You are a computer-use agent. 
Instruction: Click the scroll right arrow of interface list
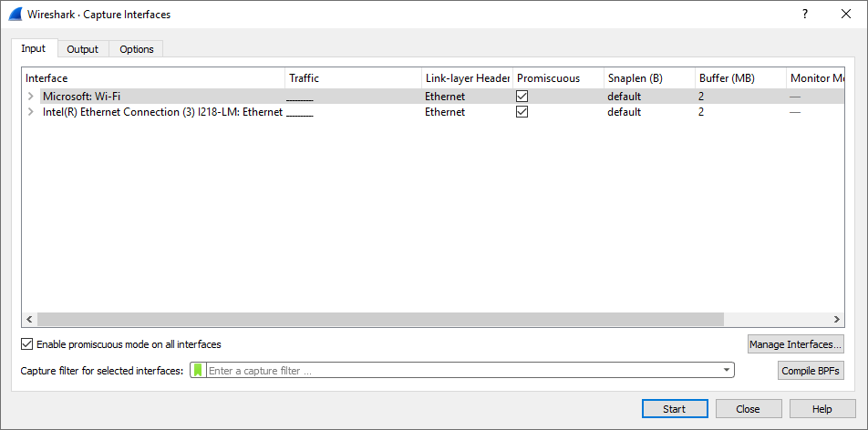837,320
